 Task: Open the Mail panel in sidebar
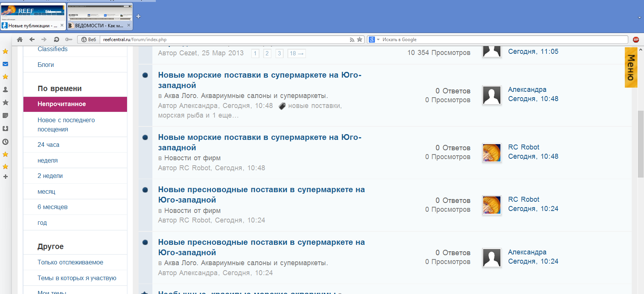[x=5, y=64]
